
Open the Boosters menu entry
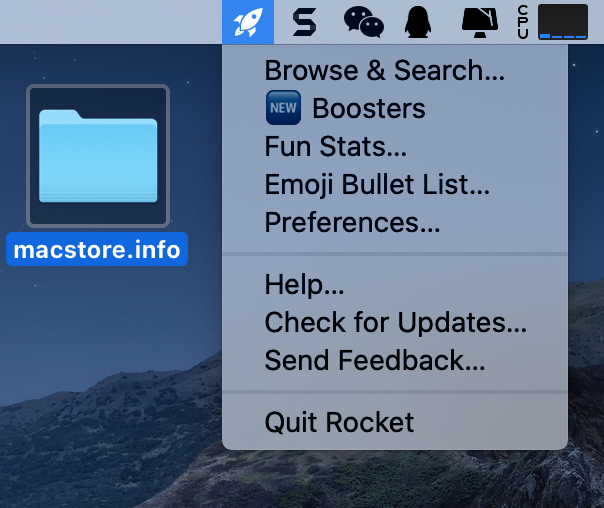[x=394, y=108]
